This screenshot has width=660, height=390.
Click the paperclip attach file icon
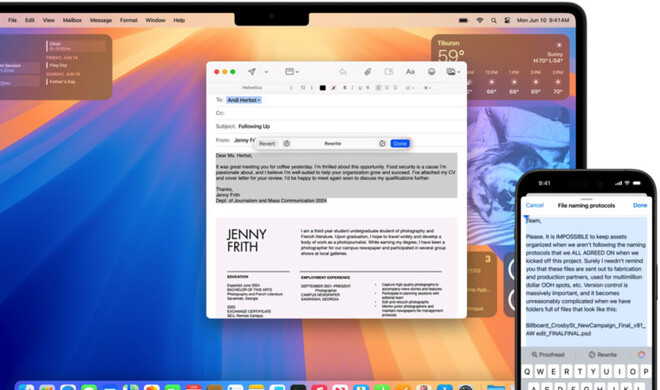click(367, 72)
